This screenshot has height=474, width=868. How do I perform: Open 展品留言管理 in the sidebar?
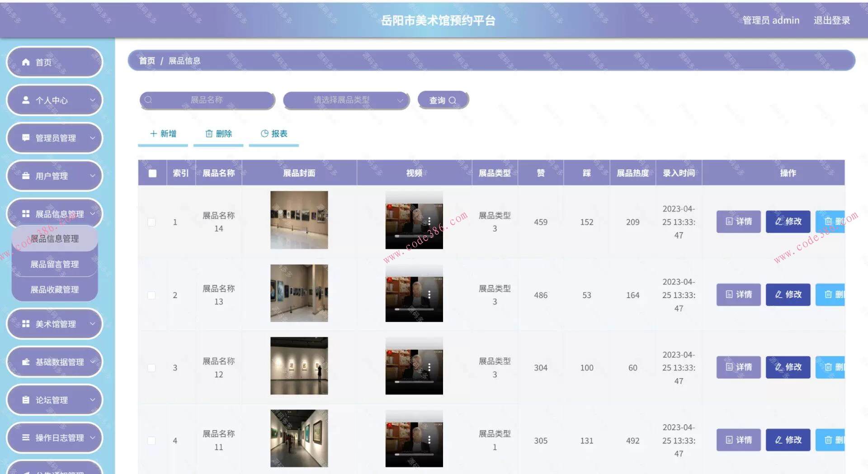[x=54, y=264]
